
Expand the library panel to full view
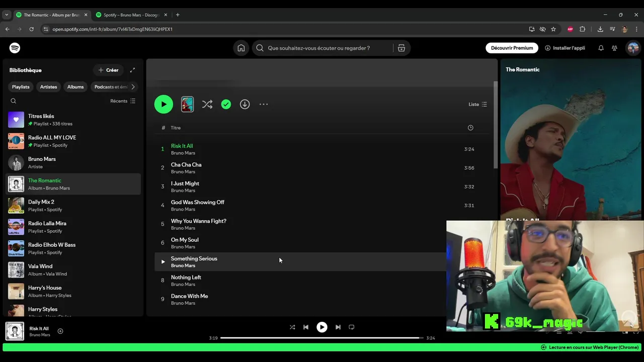pyautogui.click(x=132, y=70)
